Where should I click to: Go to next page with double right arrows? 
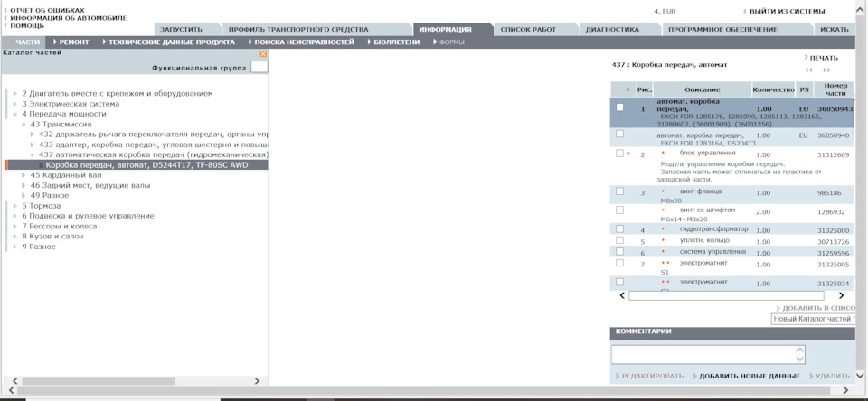point(826,70)
